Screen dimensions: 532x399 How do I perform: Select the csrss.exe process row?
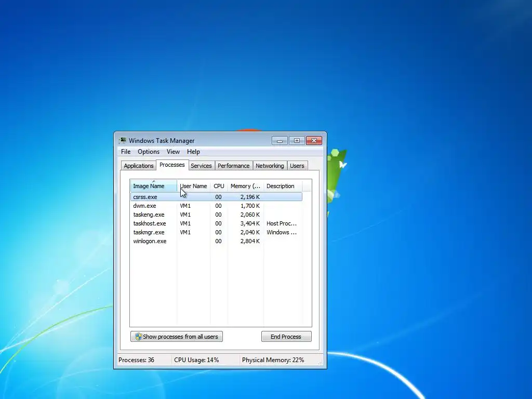216,197
